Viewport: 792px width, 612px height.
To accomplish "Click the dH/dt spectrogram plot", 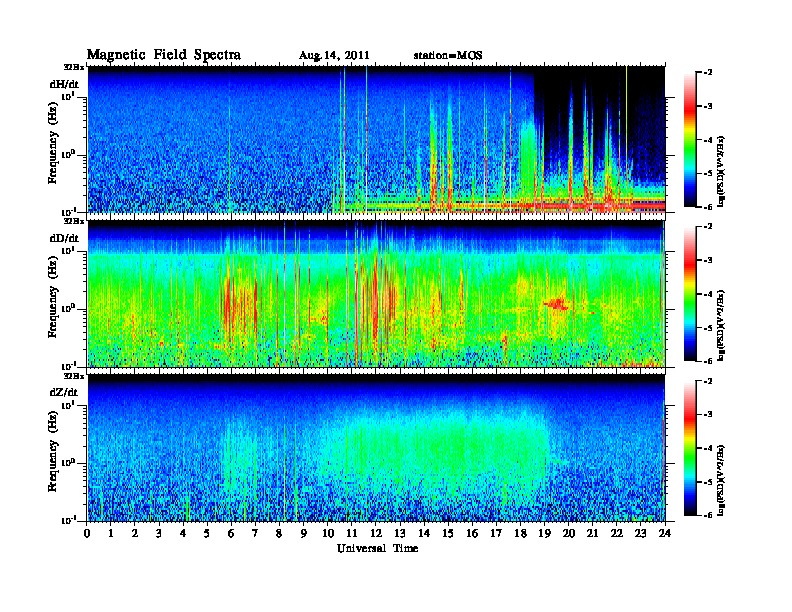I will click(x=376, y=139).
